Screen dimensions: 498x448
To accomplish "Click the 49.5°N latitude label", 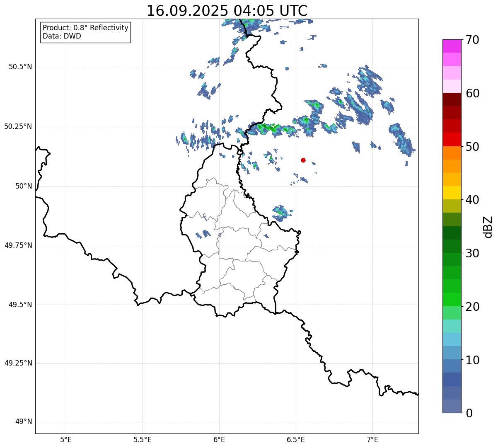I will pyautogui.click(x=20, y=305).
